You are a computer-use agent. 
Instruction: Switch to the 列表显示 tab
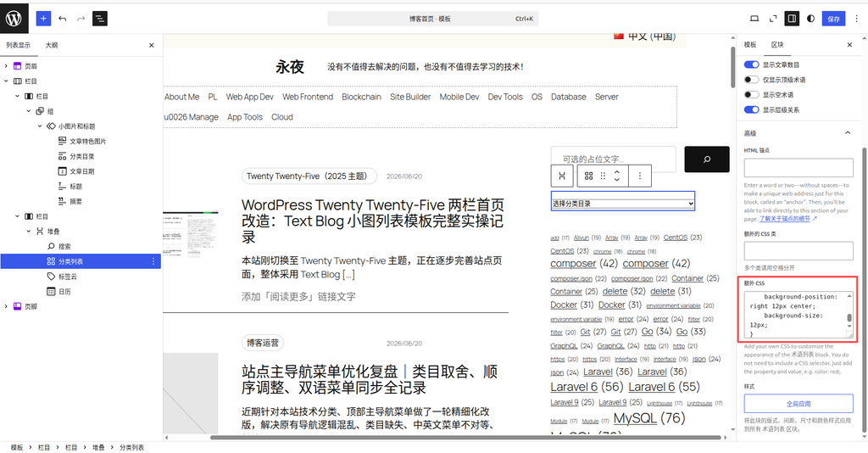click(19, 46)
